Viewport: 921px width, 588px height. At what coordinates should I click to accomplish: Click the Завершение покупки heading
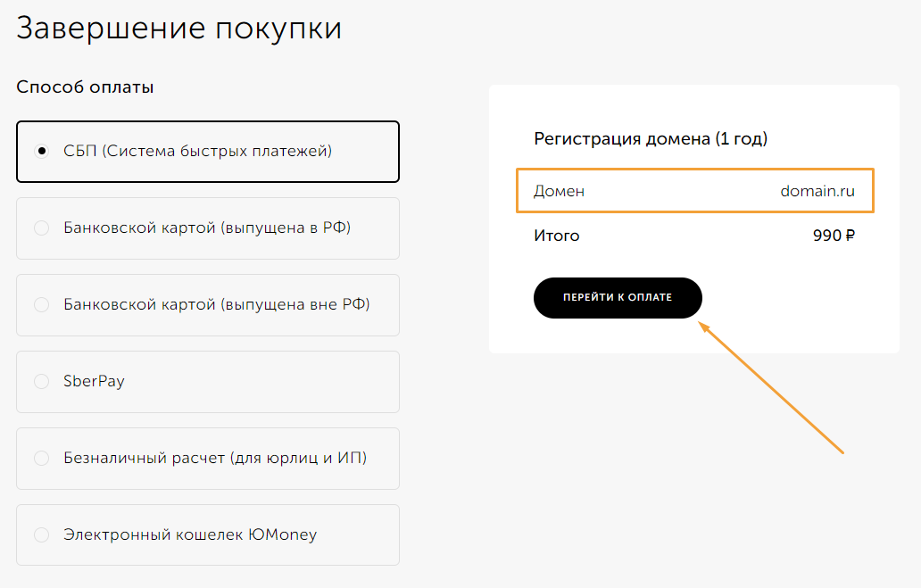[x=178, y=28]
